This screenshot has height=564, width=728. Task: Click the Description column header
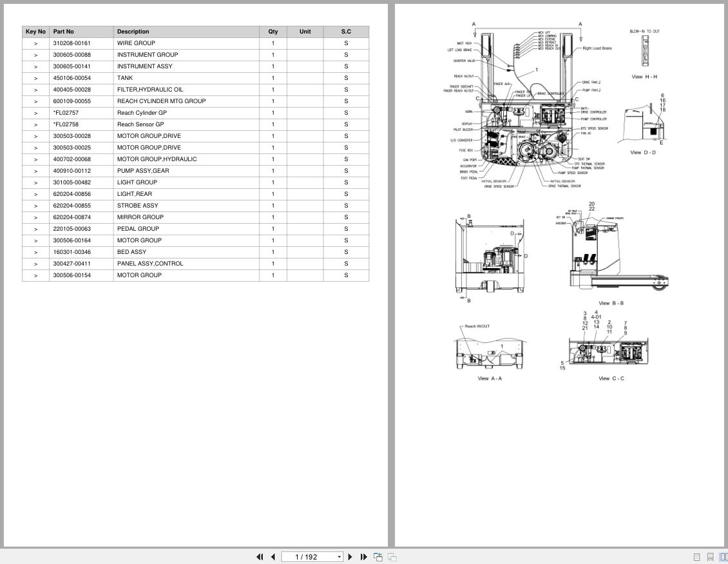click(186, 32)
